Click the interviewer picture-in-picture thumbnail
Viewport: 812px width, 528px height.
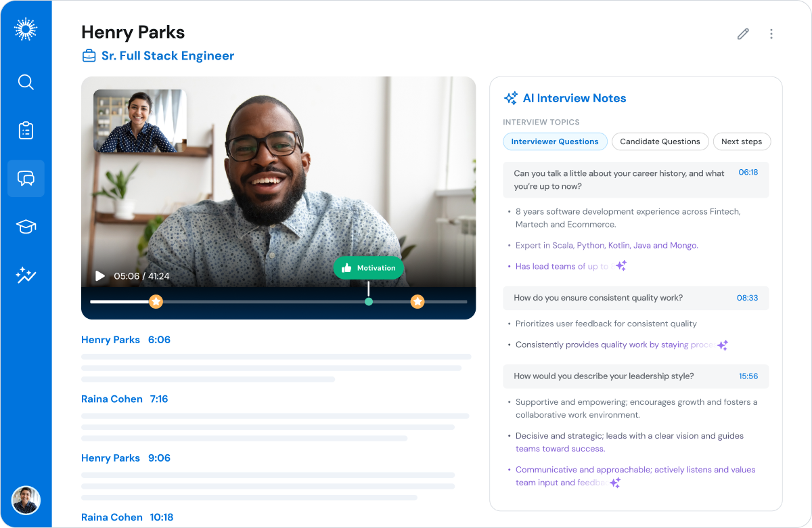(140, 121)
